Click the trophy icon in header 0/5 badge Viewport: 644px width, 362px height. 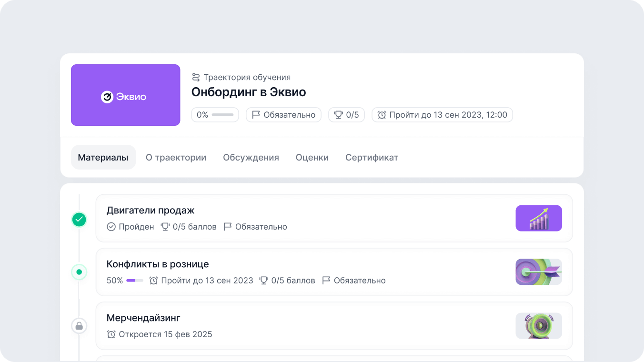(339, 115)
